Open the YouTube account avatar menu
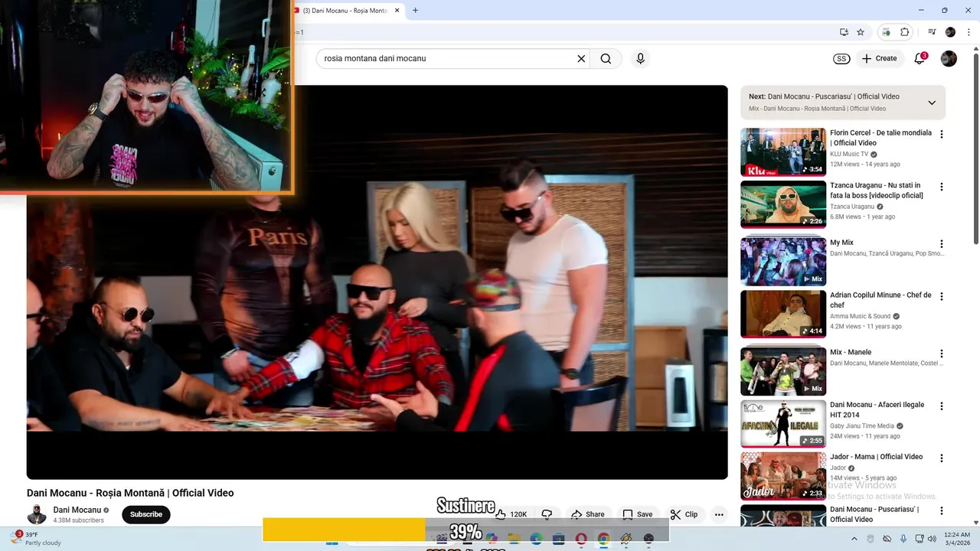This screenshot has width=980, height=551. pos(949,58)
